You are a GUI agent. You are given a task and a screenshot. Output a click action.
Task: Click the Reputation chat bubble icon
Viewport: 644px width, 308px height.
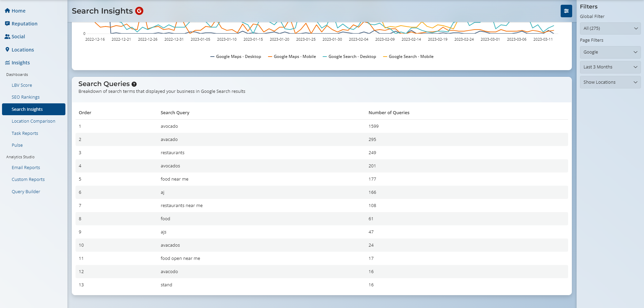coord(7,24)
